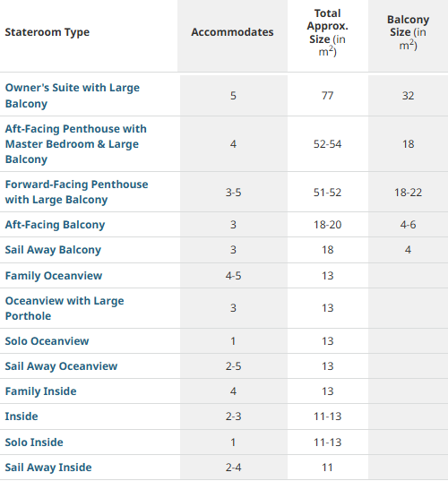Open the Sail Away Inside link
Viewport: 448px width, 481px height.
tap(48, 468)
